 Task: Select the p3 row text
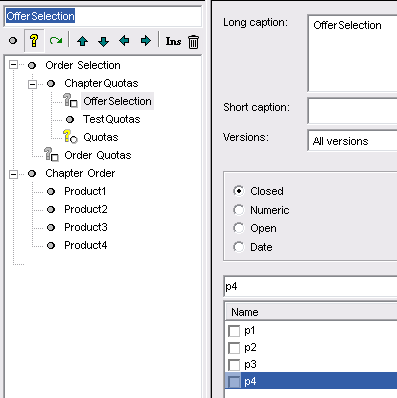pyautogui.click(x=250, y=364)
